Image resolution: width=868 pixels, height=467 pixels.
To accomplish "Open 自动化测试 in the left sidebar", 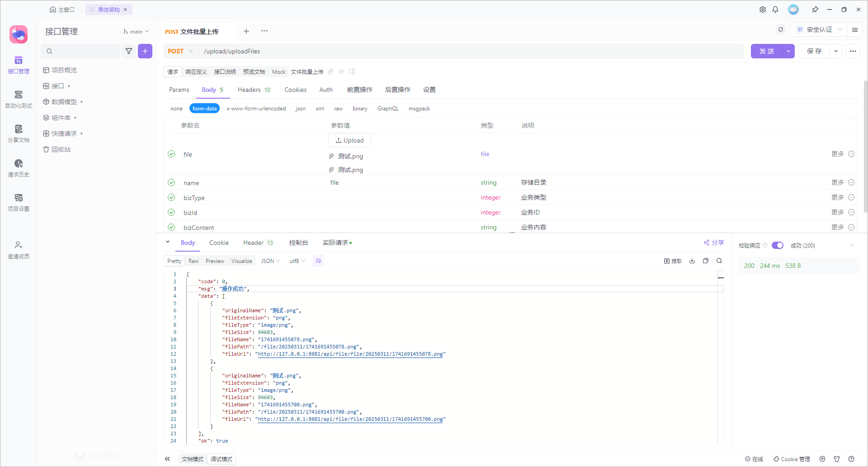I will click(19, 99).
